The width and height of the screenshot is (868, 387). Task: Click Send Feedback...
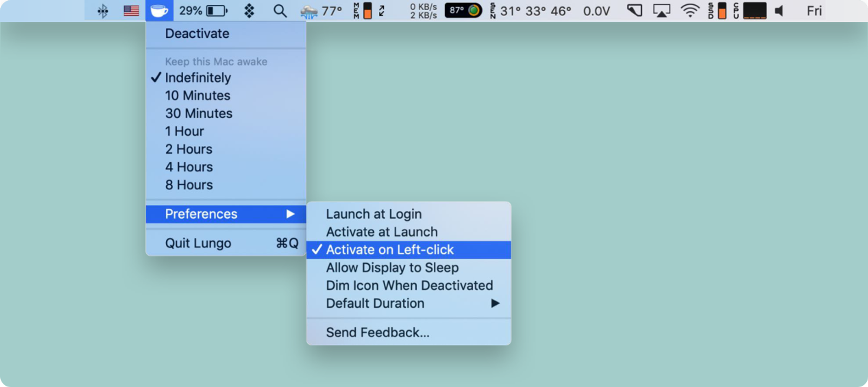pyautogui.click(x=378, y=332)
